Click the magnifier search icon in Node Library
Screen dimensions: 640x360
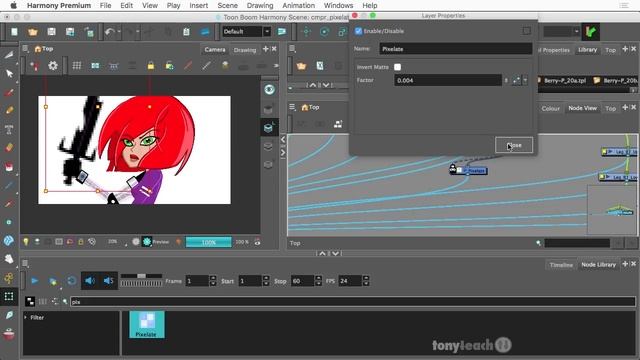coord(65,302)
